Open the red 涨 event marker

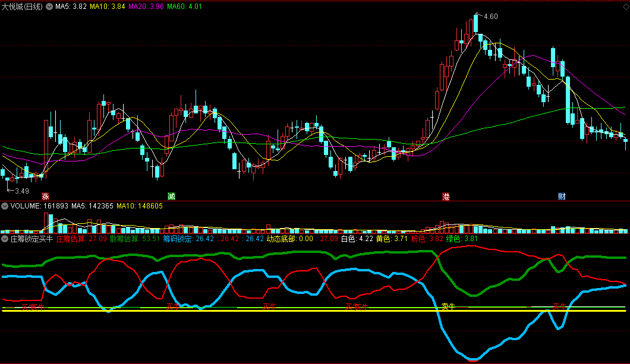click(45, 196)
